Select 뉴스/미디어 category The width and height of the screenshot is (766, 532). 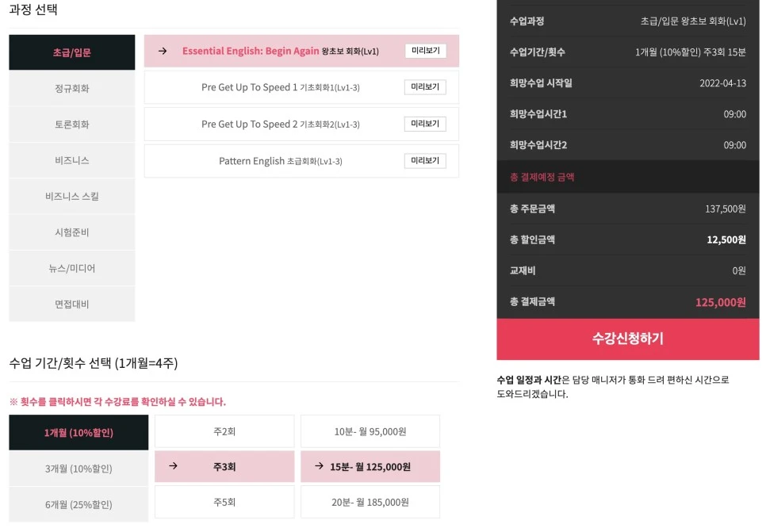click(72, 268)
